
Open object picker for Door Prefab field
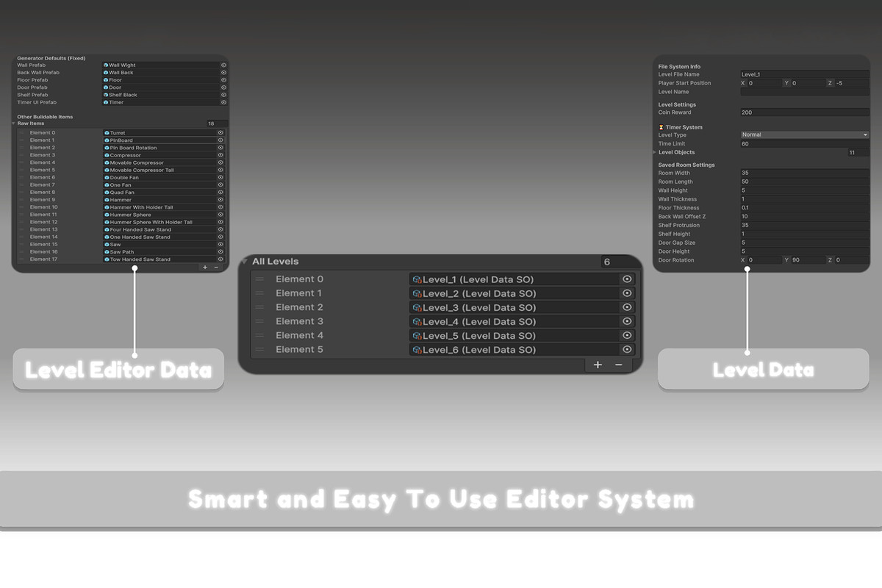point(223,87)
